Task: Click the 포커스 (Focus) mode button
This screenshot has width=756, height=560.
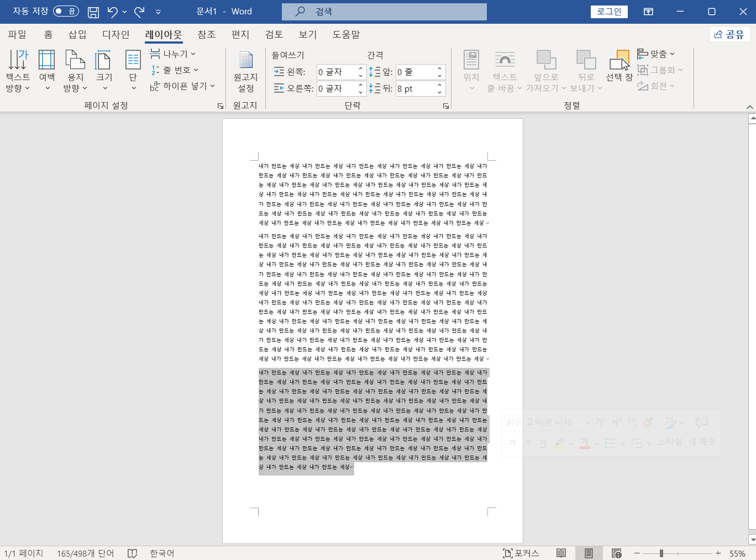Action: [x=521, y=553]
